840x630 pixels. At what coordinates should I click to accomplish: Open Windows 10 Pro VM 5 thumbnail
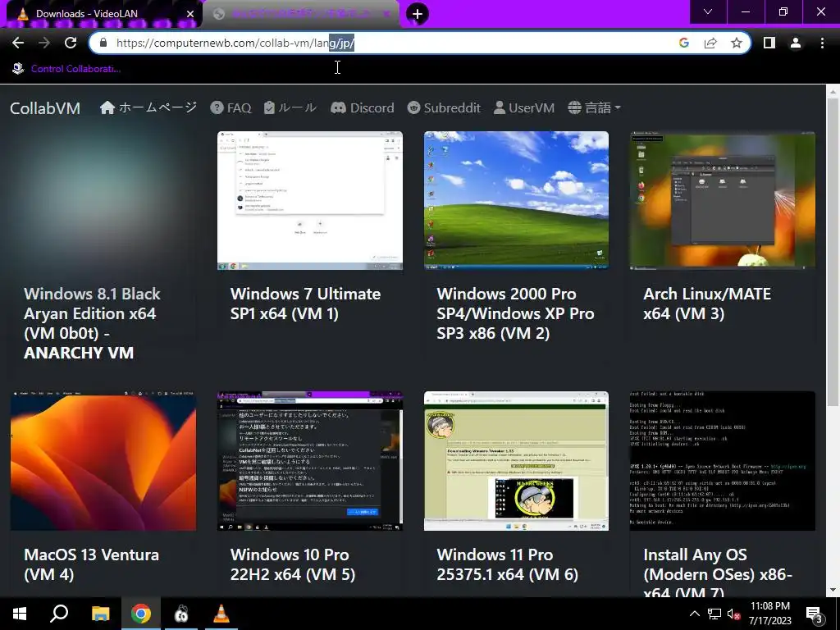pyautogui.click(x=309, y=461)
